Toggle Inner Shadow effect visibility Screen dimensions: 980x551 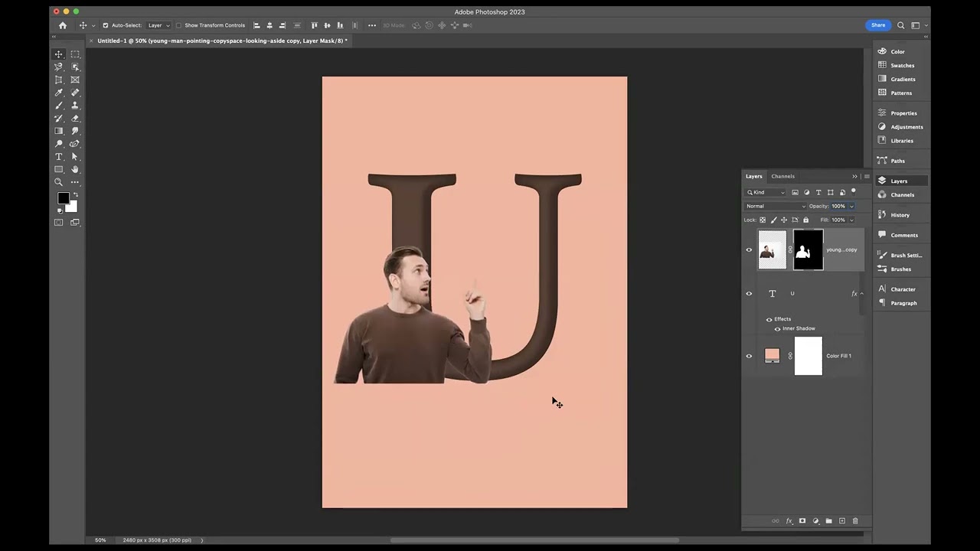(x=778, y=328)
